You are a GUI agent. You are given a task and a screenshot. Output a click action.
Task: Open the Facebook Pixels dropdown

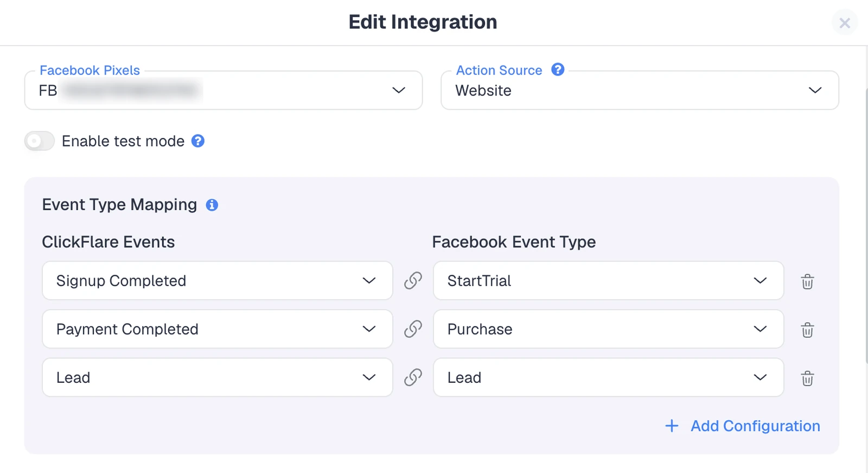224,90
